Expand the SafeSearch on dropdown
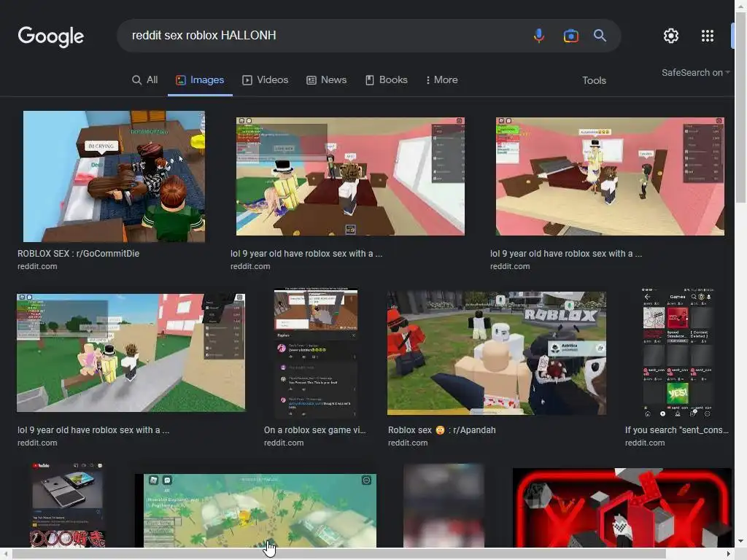 tap(695, 73)
